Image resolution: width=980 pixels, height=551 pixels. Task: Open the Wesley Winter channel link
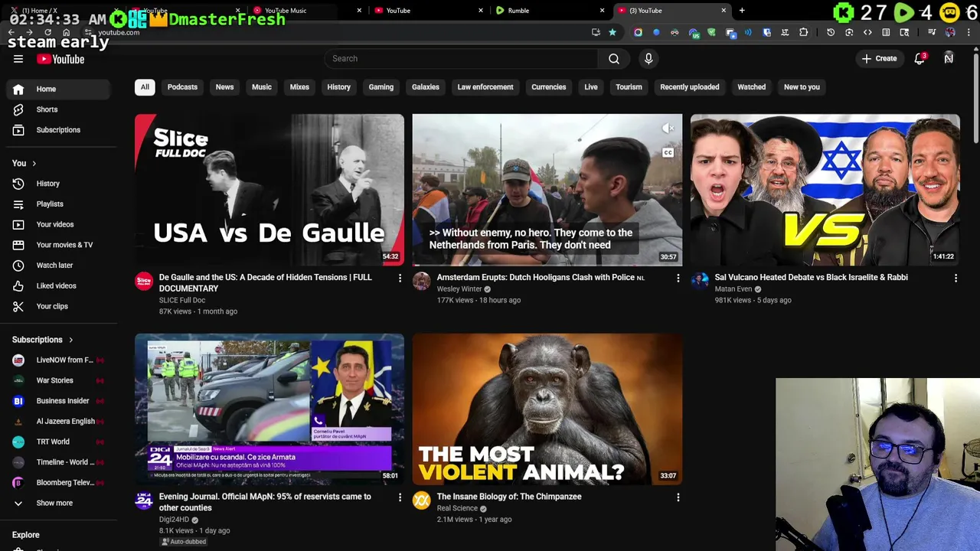(459, 289)
